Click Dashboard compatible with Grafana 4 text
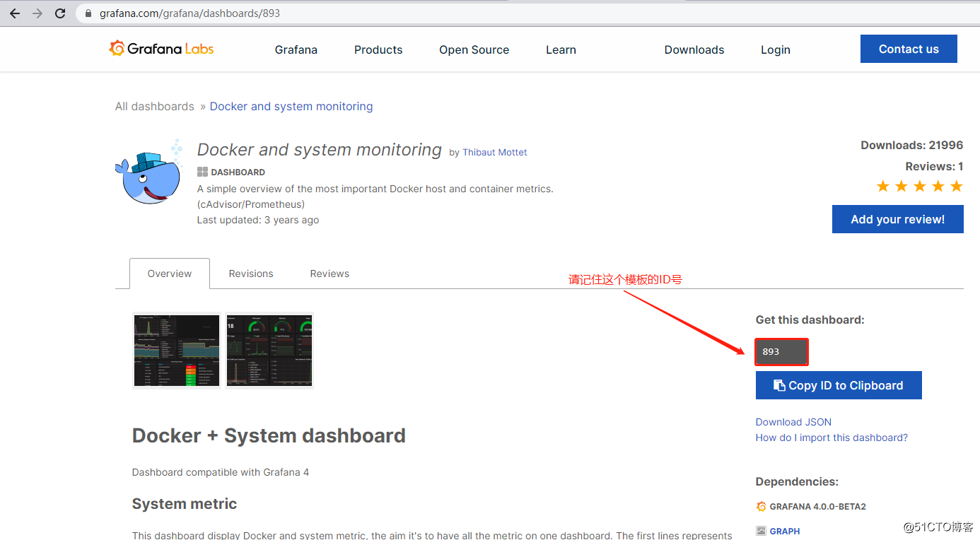The image size is (980, 540). (221, 472)
